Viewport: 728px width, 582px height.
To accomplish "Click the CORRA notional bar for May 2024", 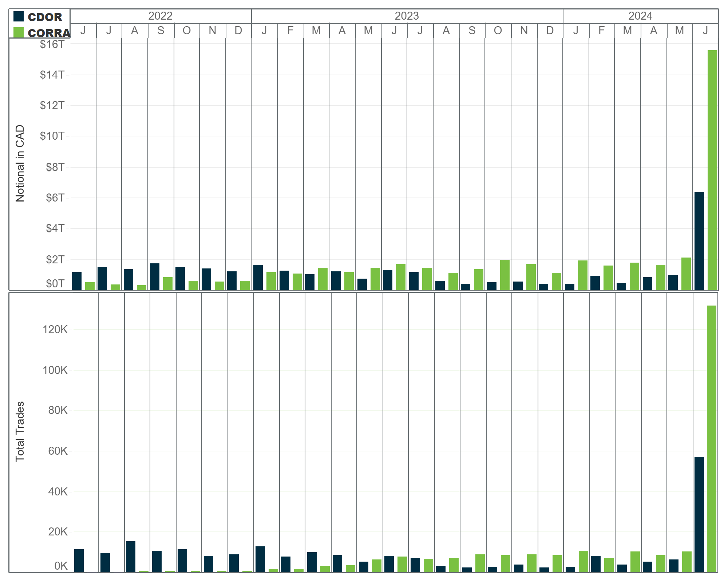I will coord(686,274).
